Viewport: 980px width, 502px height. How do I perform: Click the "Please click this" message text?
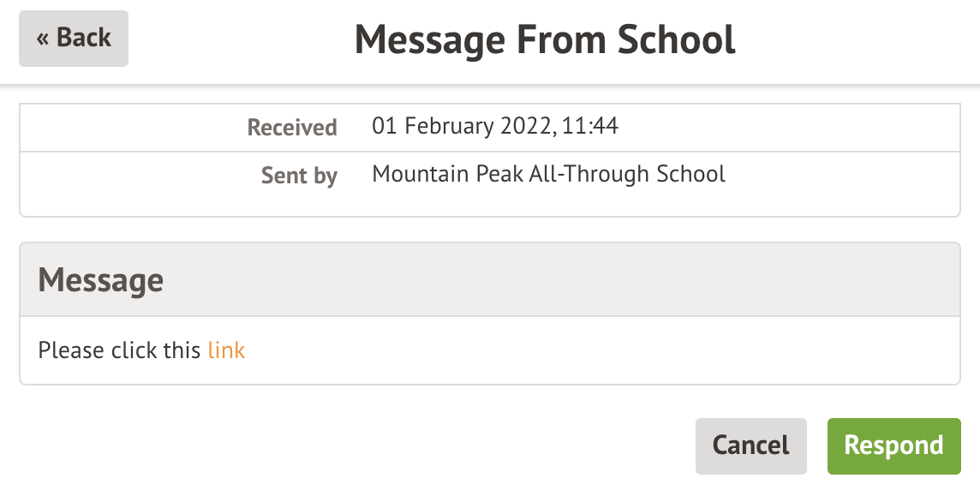120,350
